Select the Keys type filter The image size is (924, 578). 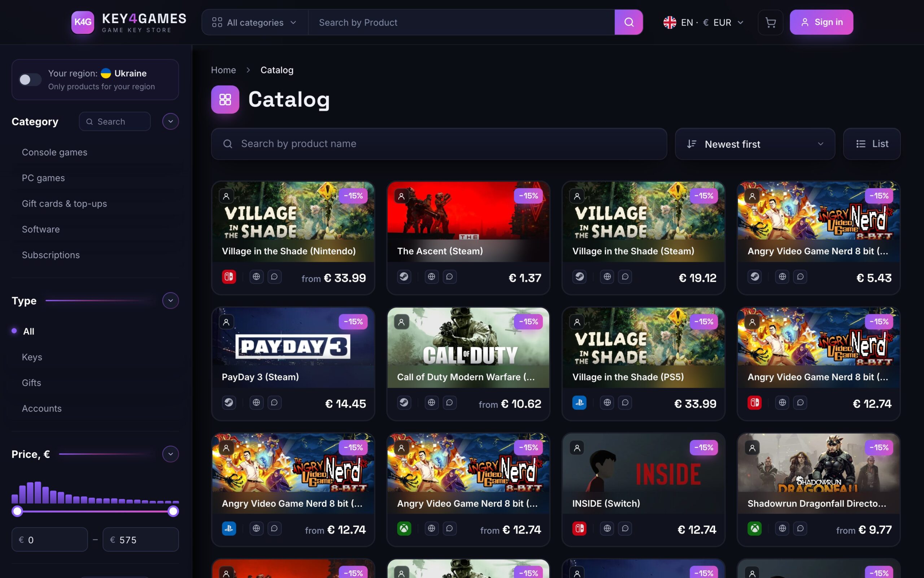pos(32,357)
